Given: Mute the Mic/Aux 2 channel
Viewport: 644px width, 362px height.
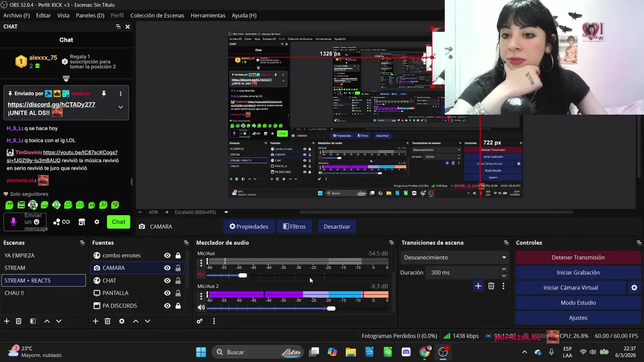Looking at the screenshot, I should coord(201,308).
